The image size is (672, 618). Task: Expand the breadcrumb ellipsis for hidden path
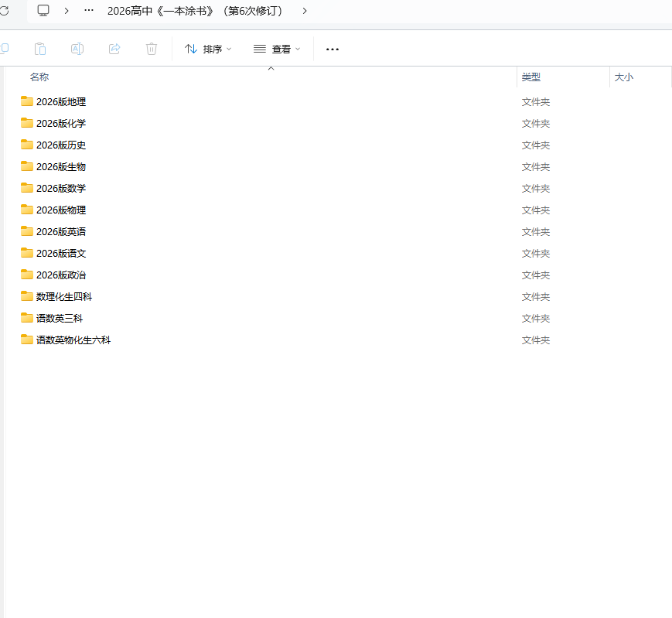(x=89, y=11)
